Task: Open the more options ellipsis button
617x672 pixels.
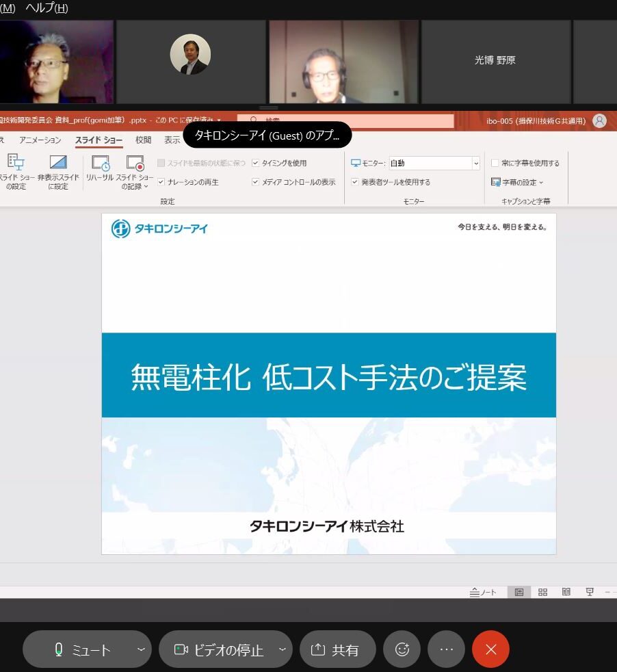Action: (x=447, y=649)
